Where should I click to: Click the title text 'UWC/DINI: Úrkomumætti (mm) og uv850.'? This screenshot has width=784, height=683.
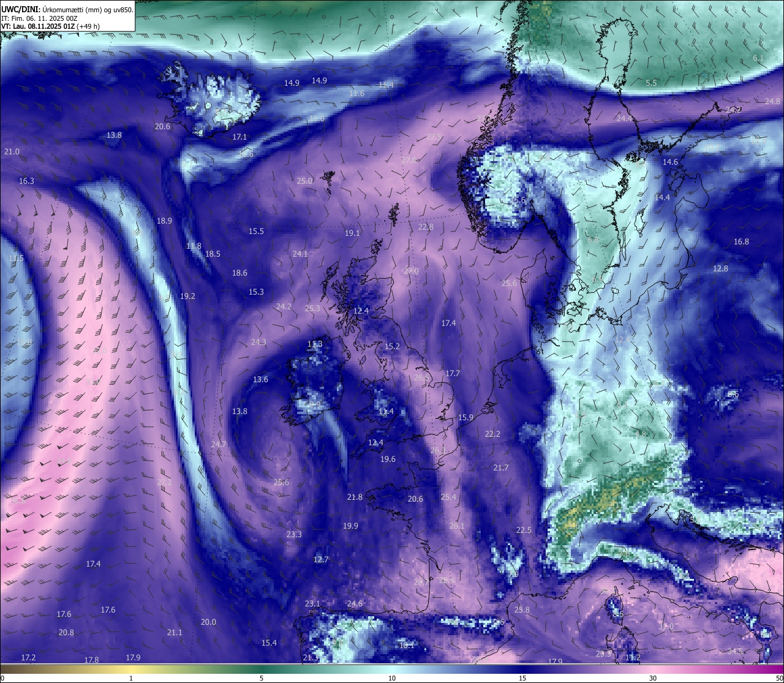(x=67, y=9)
